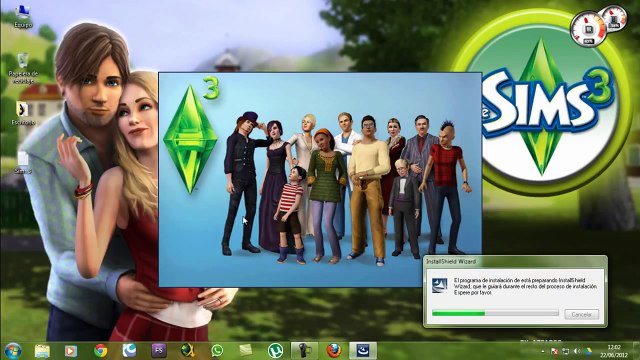Click the InstallShield Wizard installer icon
The image size is (640, 360).
(440, 285)
